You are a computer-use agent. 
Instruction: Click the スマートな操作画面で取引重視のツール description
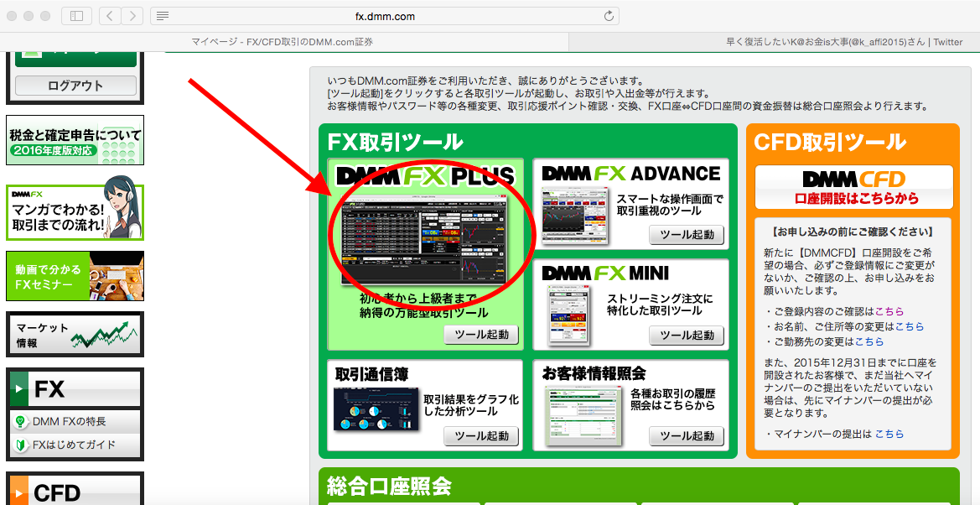coord(669,206)
